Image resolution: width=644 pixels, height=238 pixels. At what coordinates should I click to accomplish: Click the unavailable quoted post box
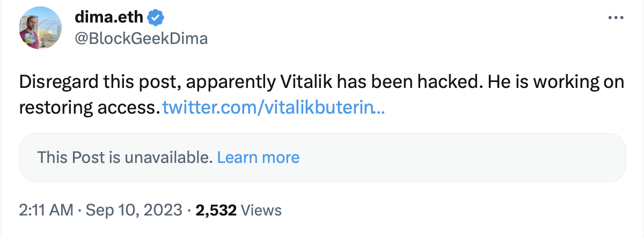coord(429,157)
